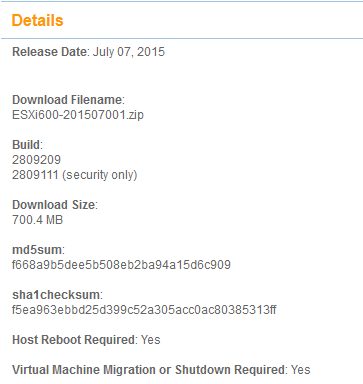Click the md5sum hash starting f668a9b5
The image size is (363, 384).
tap(121, 265)
